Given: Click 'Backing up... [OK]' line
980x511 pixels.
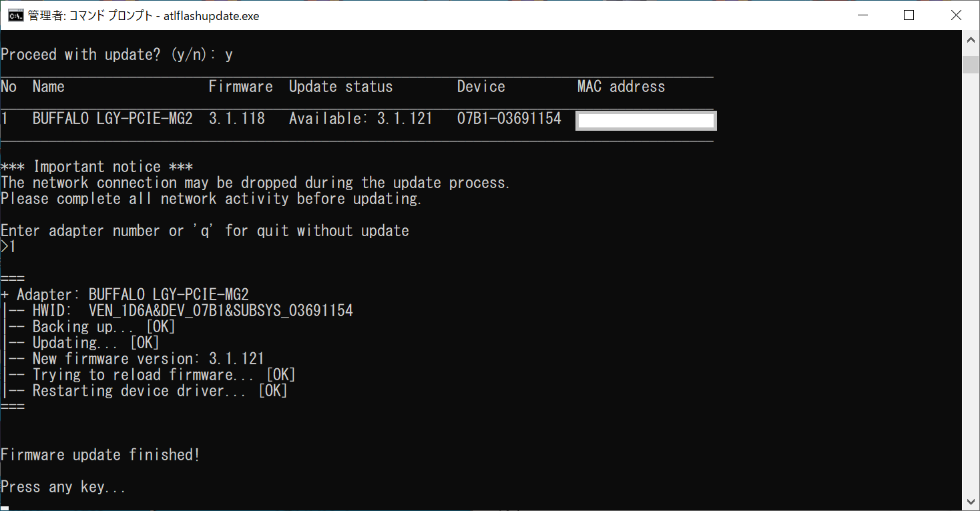Looking at the screenshot, I should (88, 327).
